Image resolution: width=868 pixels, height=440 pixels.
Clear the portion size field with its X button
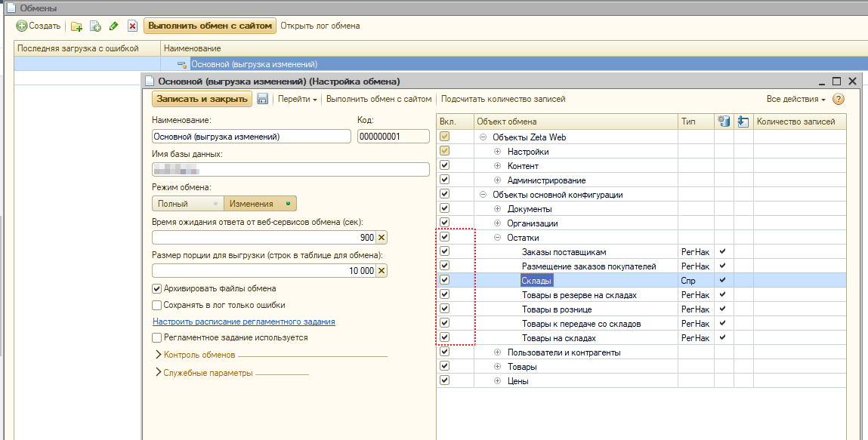[381, 271]
